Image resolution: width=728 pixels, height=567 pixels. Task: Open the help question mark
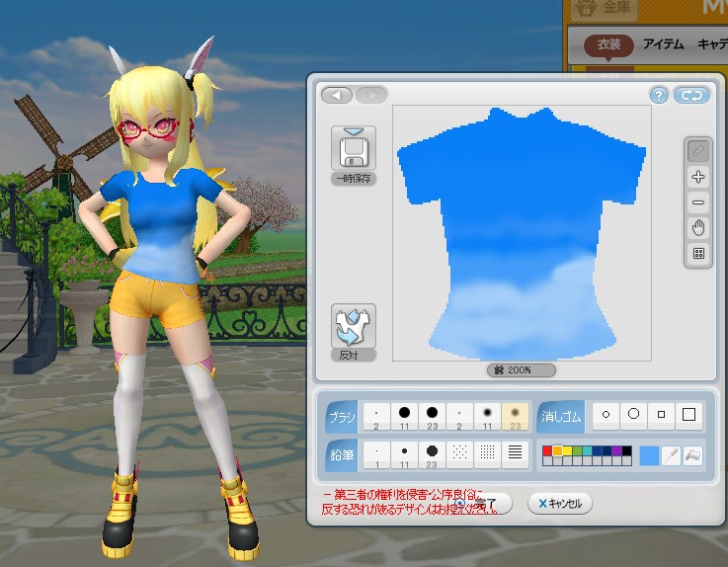pyautogui.click(x=658, y=95)
